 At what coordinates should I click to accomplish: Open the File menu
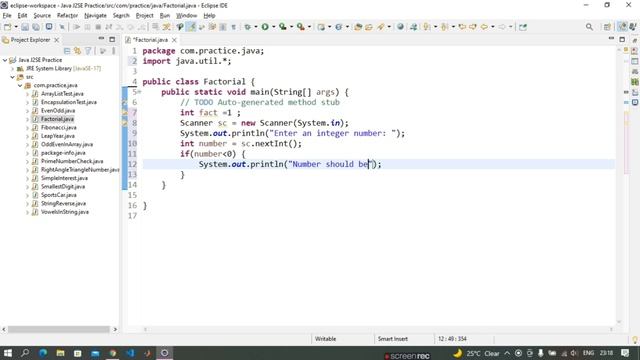pyautogui.click(x=7, y=16)
